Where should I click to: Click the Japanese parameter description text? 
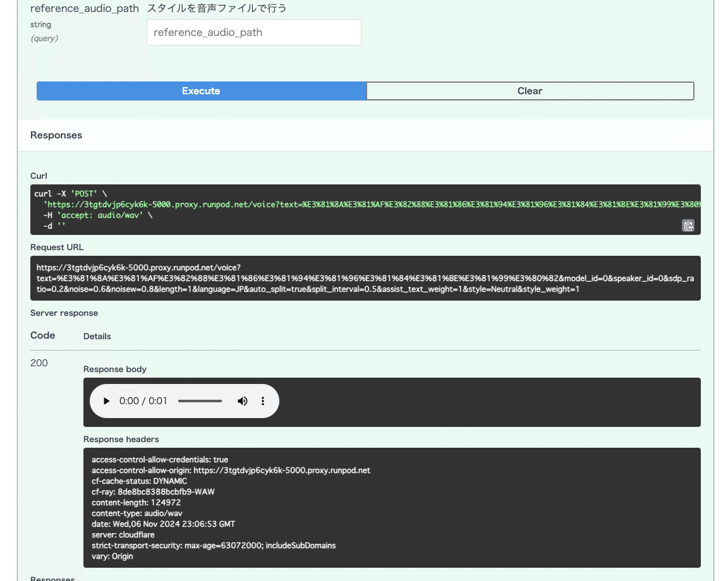coord(217,8)
